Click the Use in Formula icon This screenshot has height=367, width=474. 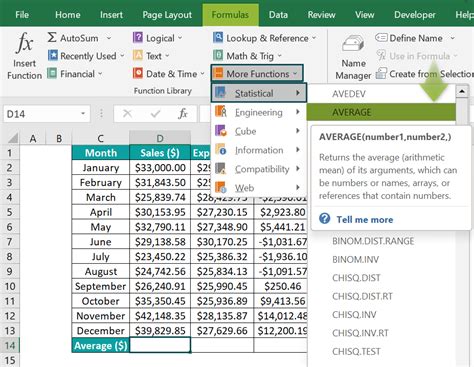tap(381, 55)
